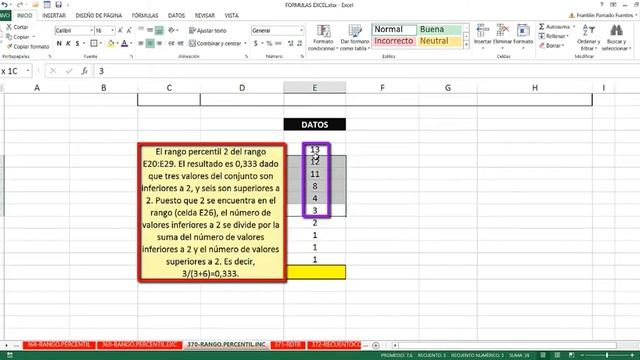Viewport: 640px width, 360px height.
Task: Click the Save floppy disk icon
Action: click(58, 5)
